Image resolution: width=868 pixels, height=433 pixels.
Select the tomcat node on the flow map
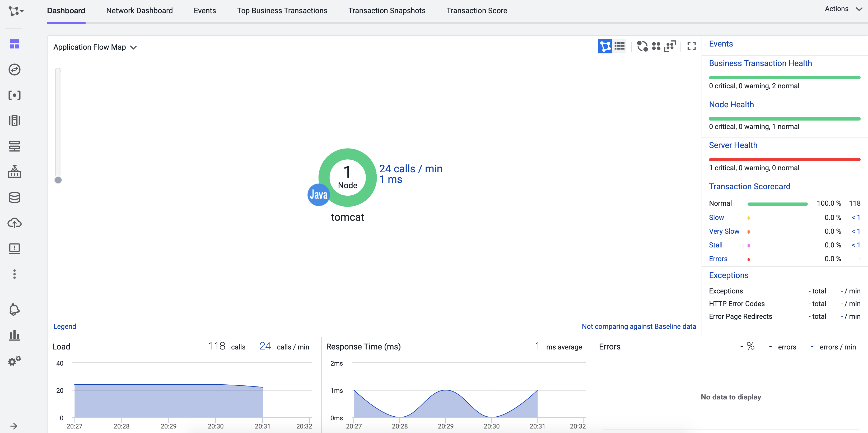tap(347, 178)
